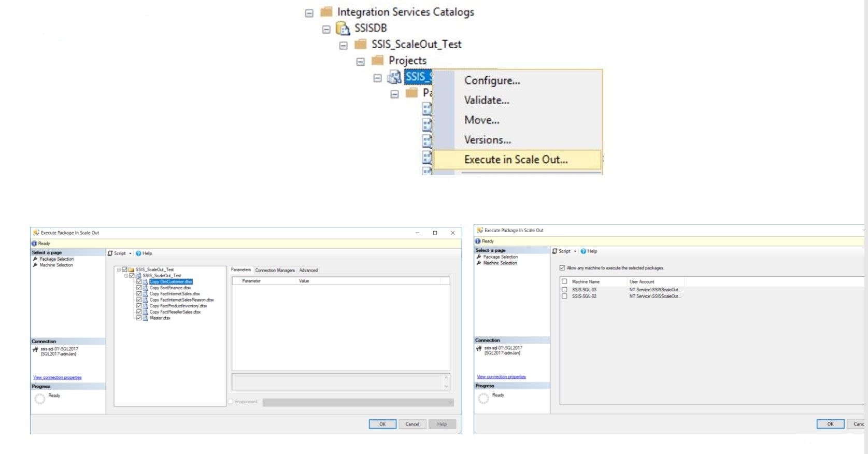
Task: Click the Integration Services Catalogs folder icon
Action: click(x=326, y=11)
